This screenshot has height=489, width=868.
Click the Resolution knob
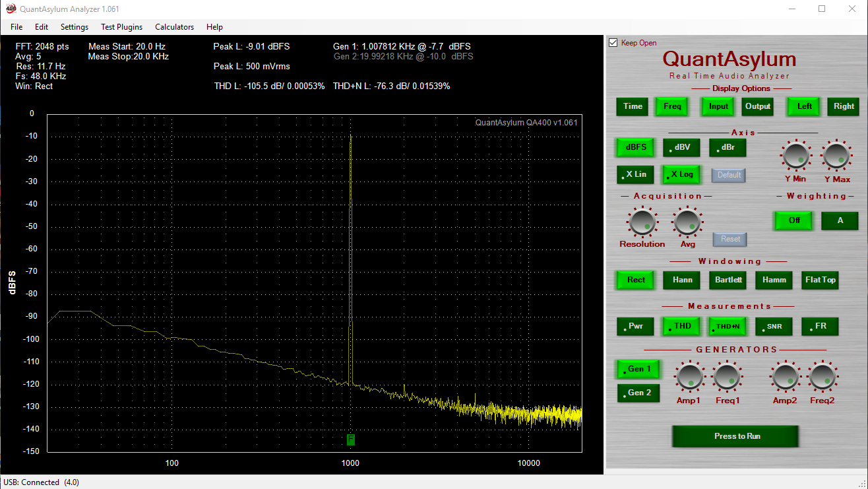(x=642, y=222)
